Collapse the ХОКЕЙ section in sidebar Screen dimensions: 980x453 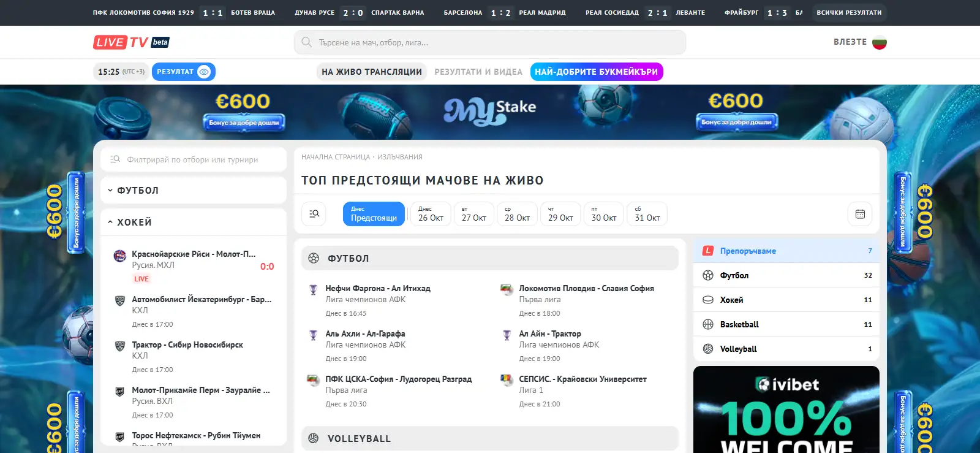tap(193, 222)
